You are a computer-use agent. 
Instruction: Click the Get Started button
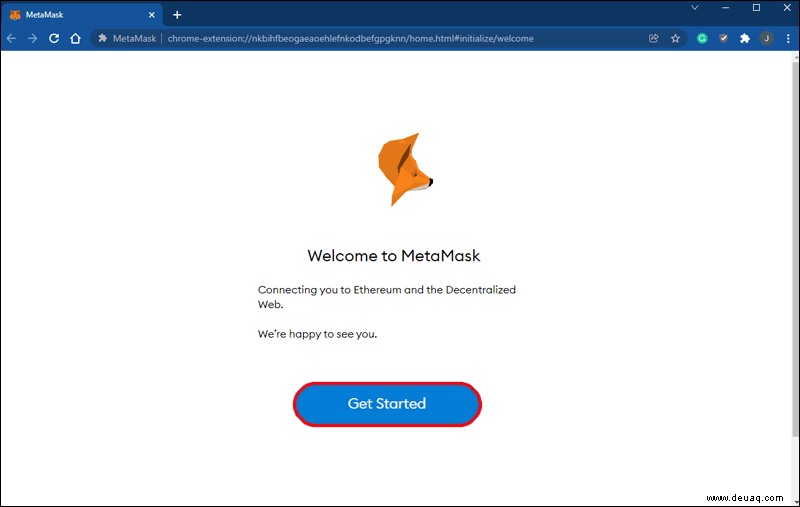pyautogui.click(x=387, y=404)
